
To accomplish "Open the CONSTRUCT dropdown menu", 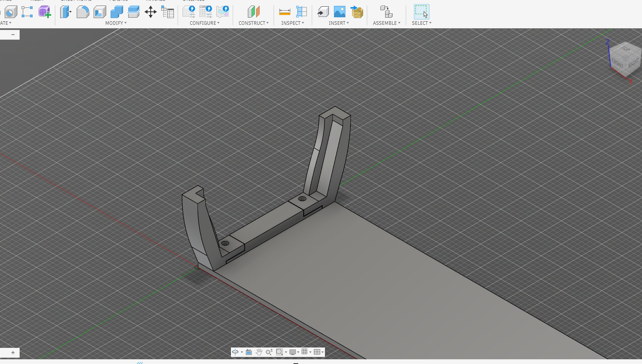I will (x=254, y=23).
